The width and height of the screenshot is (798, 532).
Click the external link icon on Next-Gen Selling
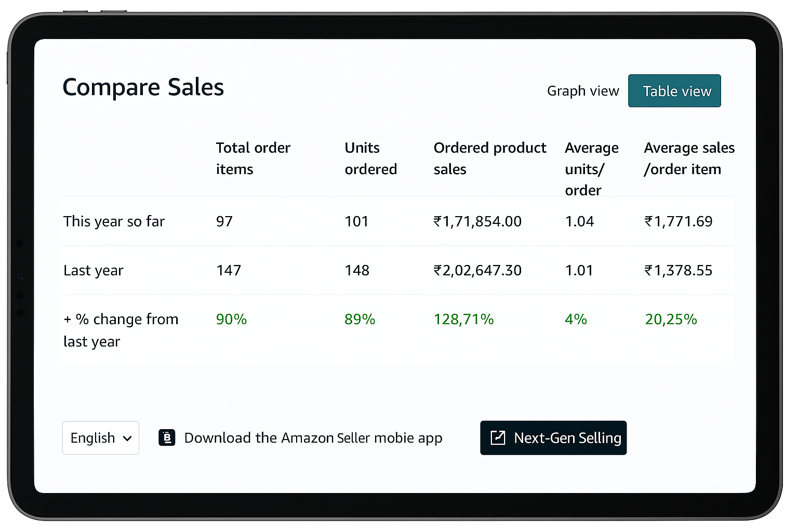tap(498, 438)
